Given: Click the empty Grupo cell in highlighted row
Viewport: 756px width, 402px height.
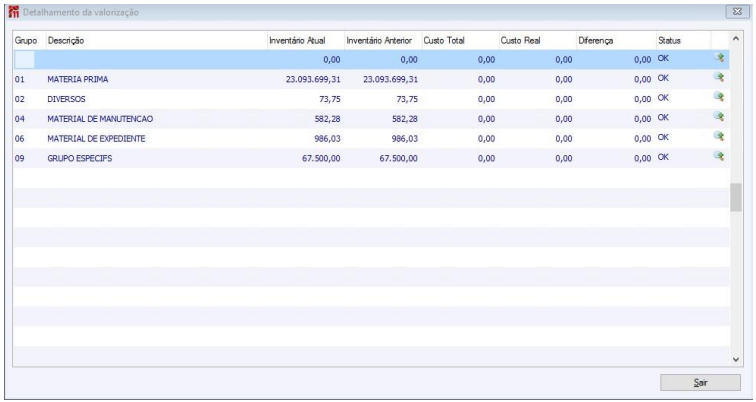Looking at the screenshot, I should coord(25,60).
